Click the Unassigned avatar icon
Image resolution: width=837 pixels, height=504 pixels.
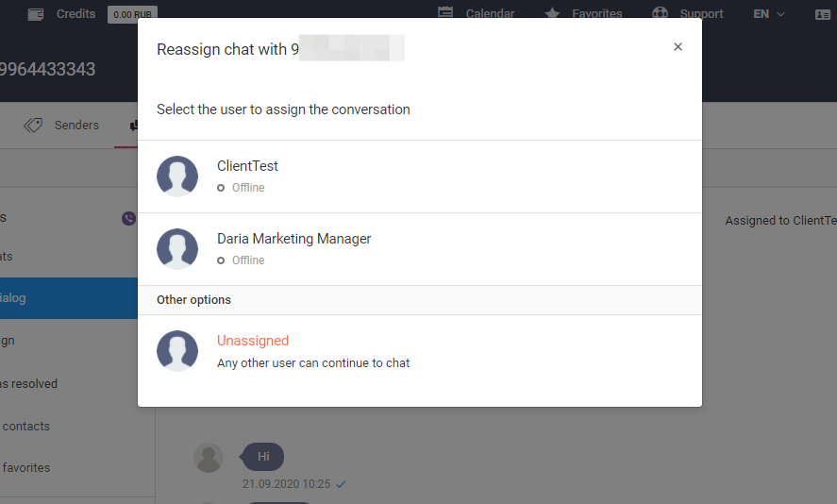coord(177,351)
